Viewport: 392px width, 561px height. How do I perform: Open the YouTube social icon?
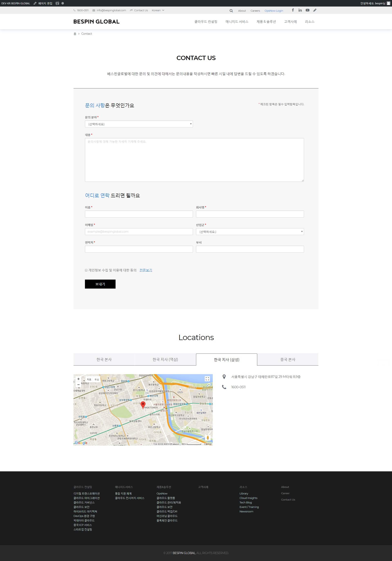coord(307,10)
